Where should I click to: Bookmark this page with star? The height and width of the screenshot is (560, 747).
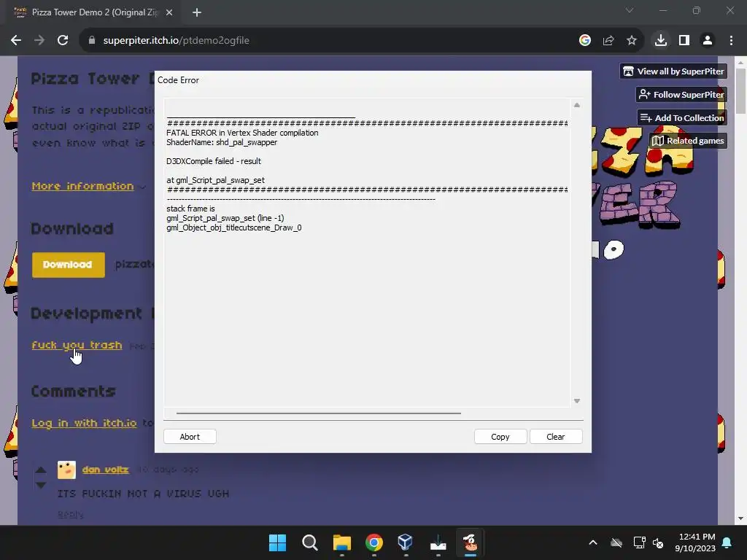click(x=632, y=41)
